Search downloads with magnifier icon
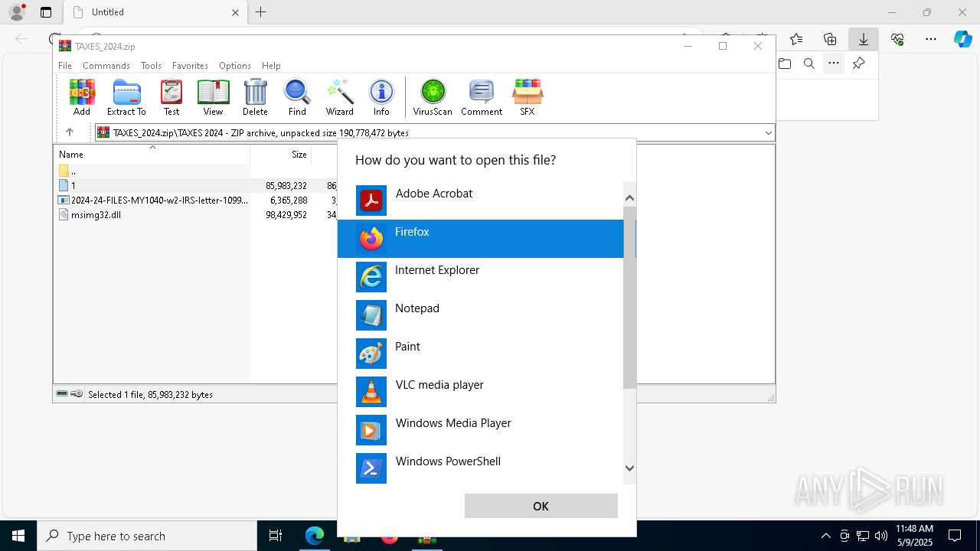Viewport: 980px width, 551px height. [809, 64]
